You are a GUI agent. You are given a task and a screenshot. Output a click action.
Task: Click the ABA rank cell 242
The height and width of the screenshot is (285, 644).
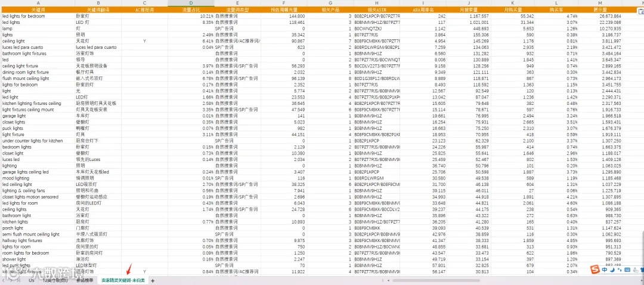tap(424, 16)
